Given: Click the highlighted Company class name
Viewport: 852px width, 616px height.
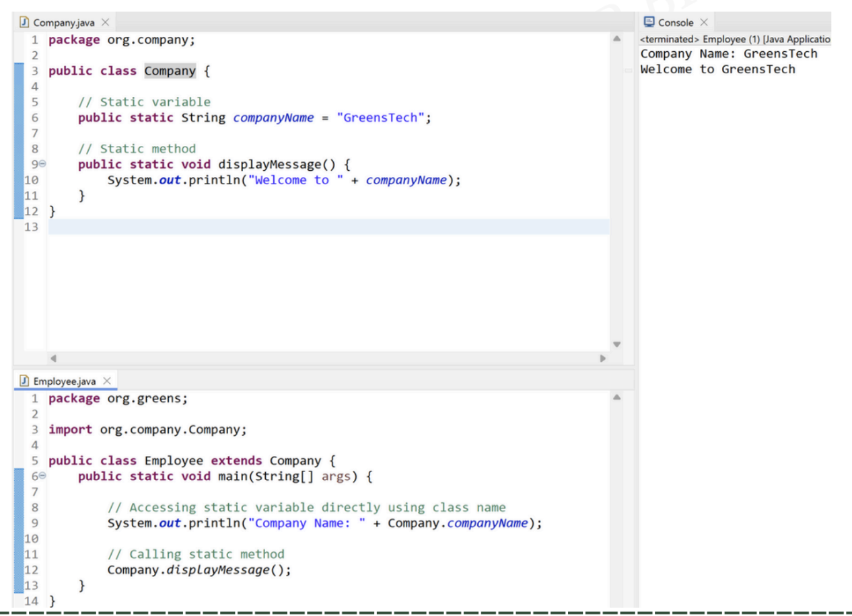Looking at the screenshot, I should 170,71.
